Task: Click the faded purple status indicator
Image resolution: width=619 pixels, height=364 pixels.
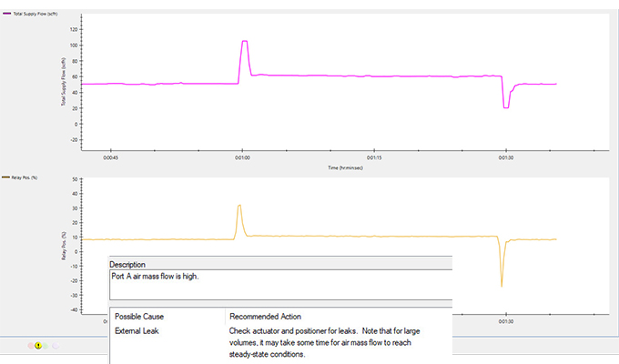Action: (56, 345)
